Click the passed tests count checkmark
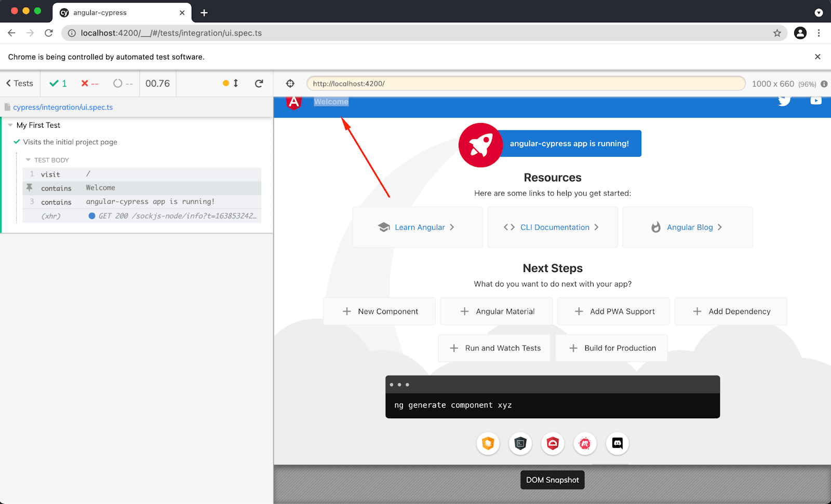The image size is (831, 504). click(58, 83)
